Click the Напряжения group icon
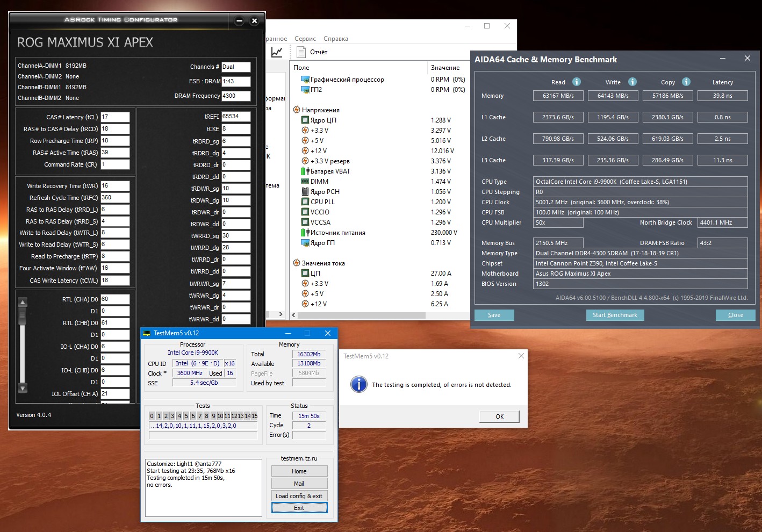This screenshot has width=762, height=532. pos(296,110)
